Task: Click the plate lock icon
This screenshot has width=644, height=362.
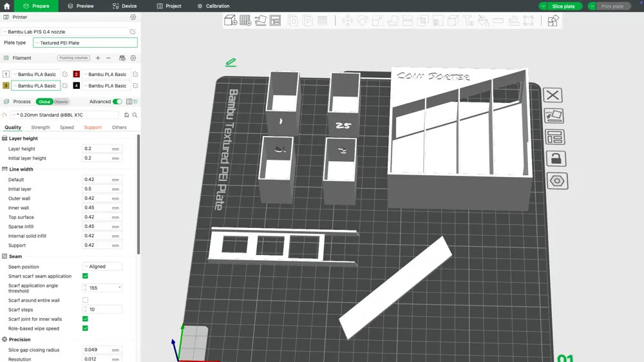Action: 555,158
